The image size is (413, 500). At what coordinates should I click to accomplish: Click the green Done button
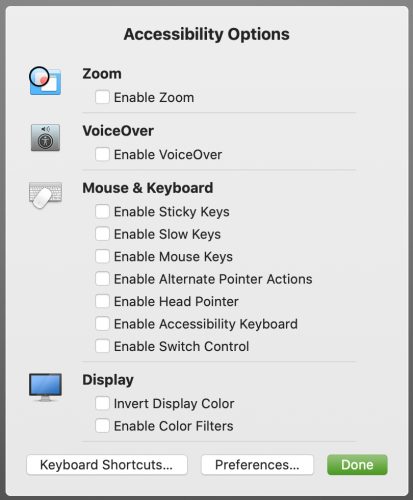tap(357, 465)
